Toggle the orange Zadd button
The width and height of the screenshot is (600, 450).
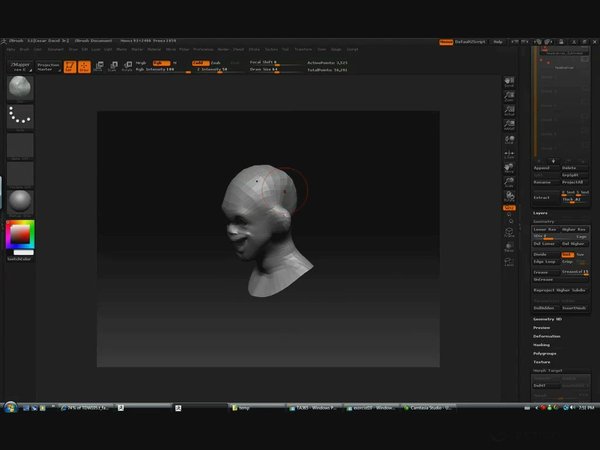click(x=201, y=63)
